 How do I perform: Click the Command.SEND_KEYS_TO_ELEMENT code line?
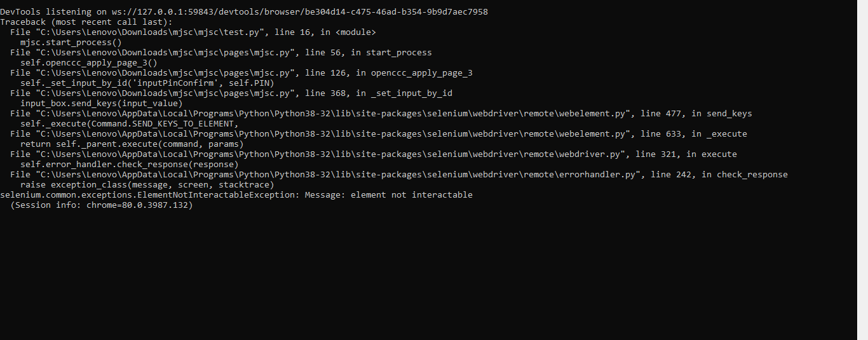129,124
